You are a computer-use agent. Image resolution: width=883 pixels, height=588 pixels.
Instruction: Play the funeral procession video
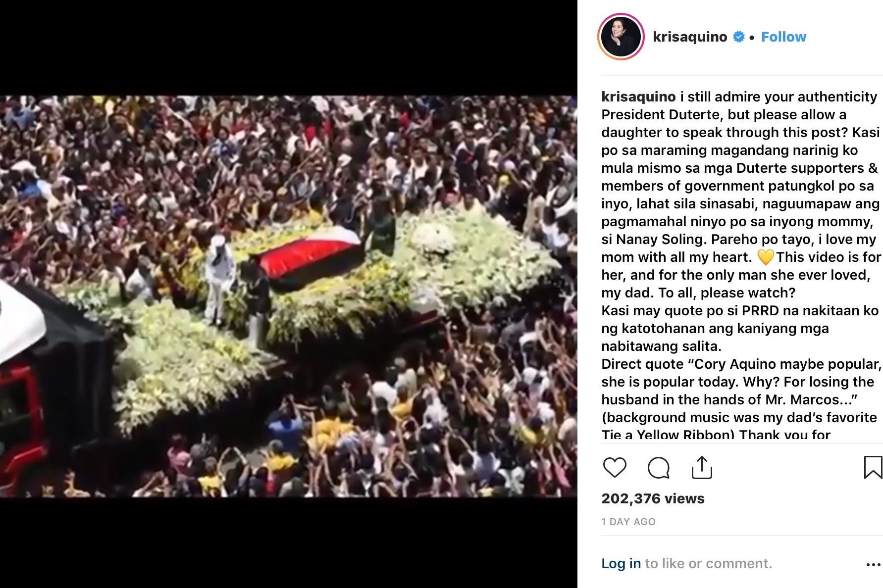pos(288,296)
